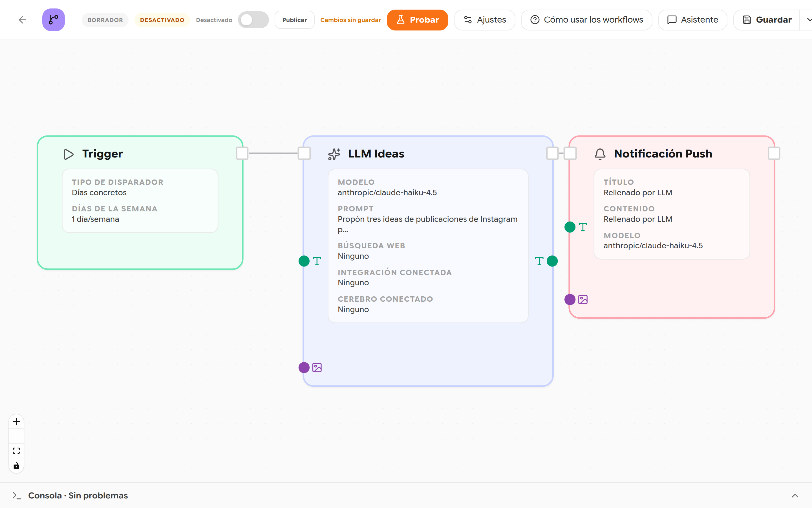Click the DESACTIVADO status badge

click(162, 20)
